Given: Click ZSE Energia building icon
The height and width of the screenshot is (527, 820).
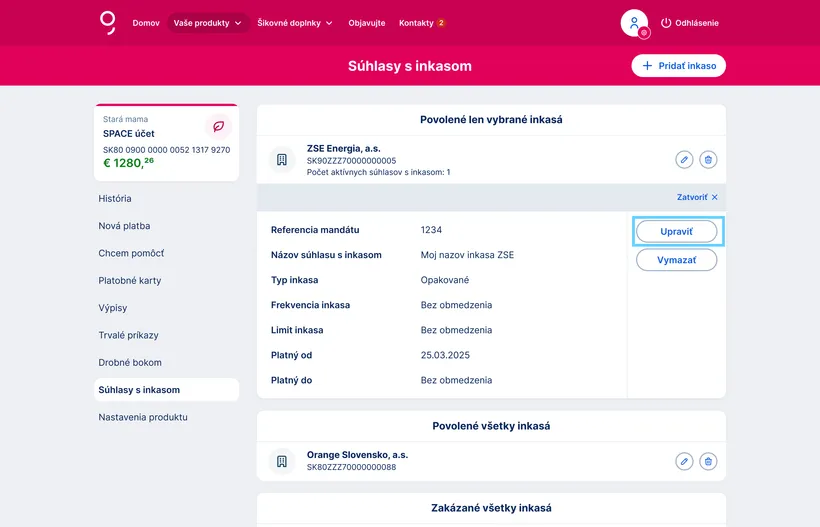Looking at the screenshot, I should pyautogui.click(x=282, y=160).
